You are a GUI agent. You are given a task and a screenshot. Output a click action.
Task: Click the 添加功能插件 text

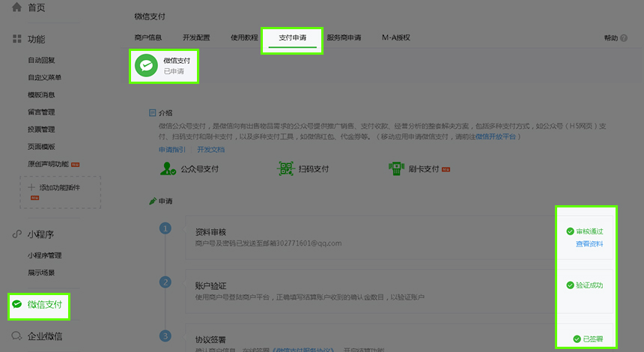click(60, 188)
